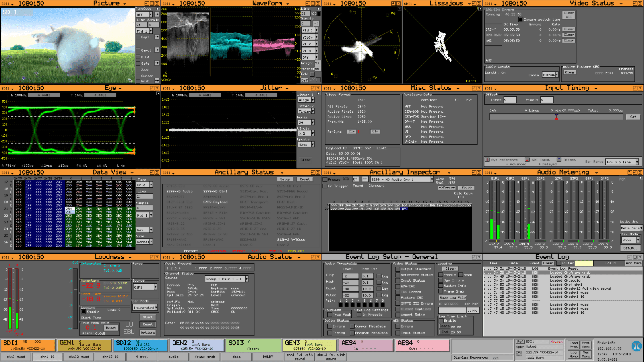Toggle Freeze in Ancillary Inspector
The height and width of the screenshot is (363, 644).
point(325,179)
